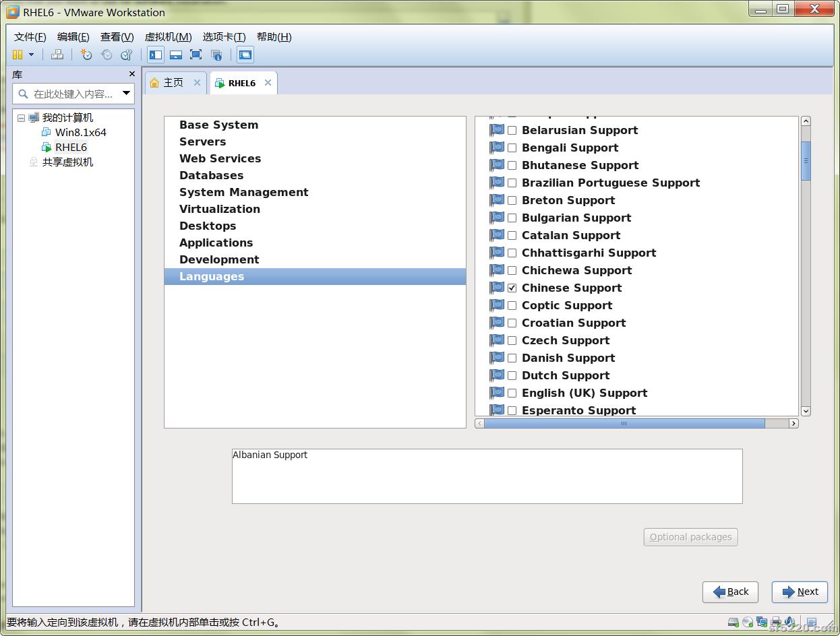Open the snapshot manager (clock with wrench)
Image resolution: width=840 pixels, height=636 pixels.
click(x=126, y=55)
